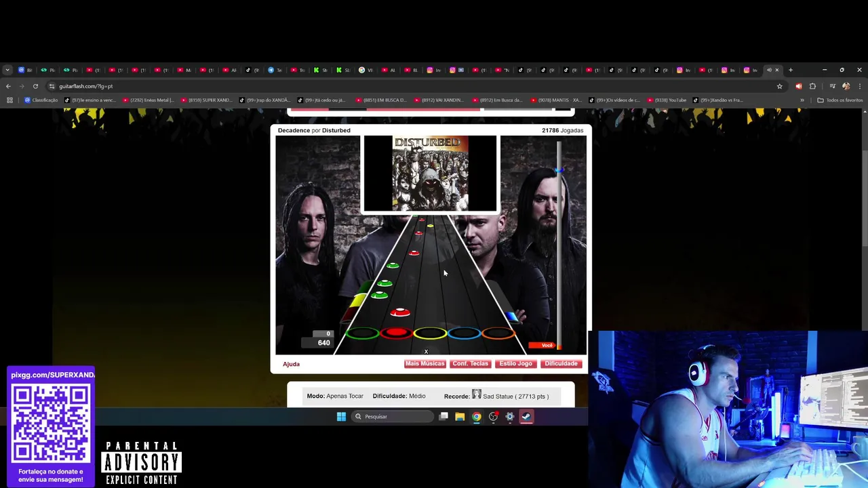Open the (8912) VAI XANDIN bookmark

point(439,100)
